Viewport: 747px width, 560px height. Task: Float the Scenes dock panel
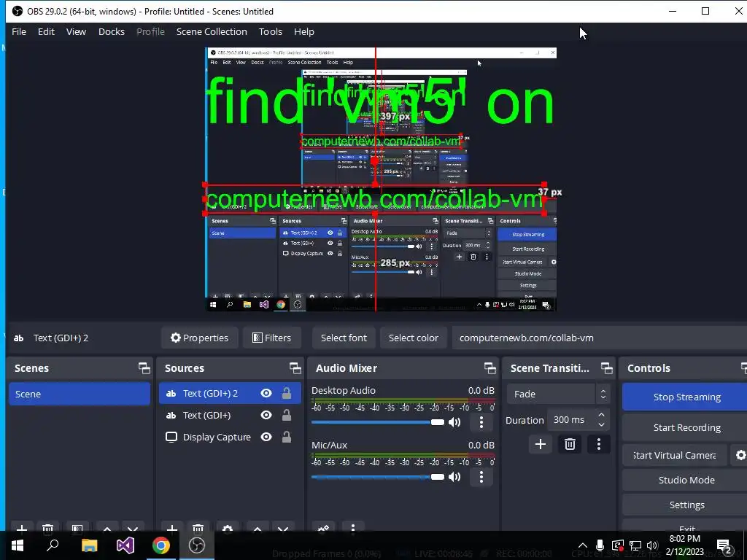pyautogui.click(x=144, y=368)
